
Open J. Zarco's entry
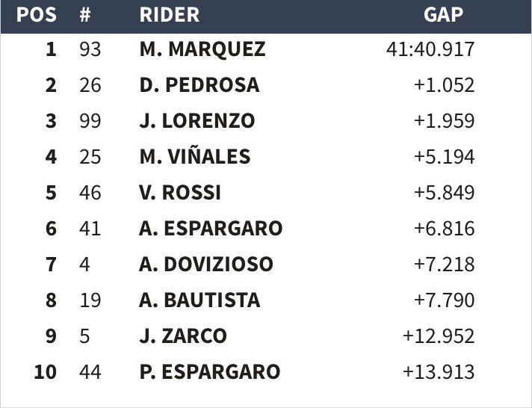182,336
